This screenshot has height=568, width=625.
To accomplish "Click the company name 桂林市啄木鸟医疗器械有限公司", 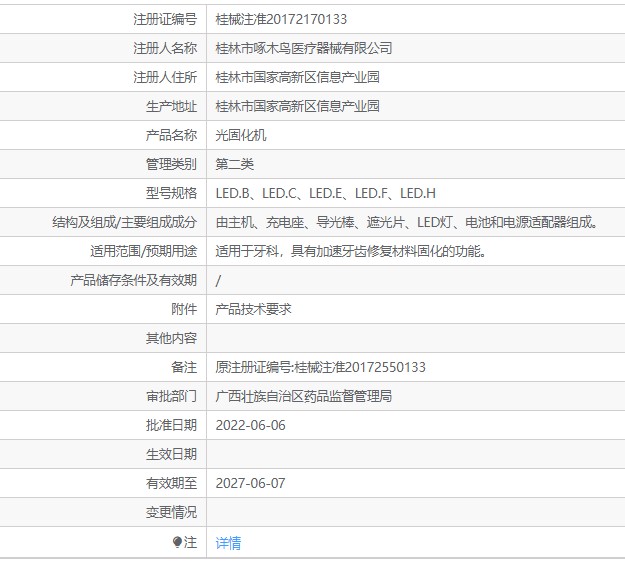I will point(304,48).
